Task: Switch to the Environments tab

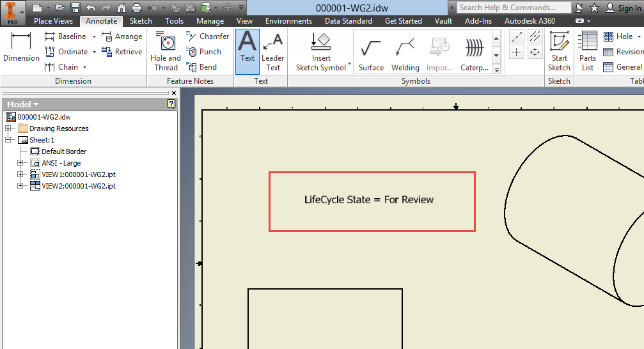Action: click(x=288, y=21)
